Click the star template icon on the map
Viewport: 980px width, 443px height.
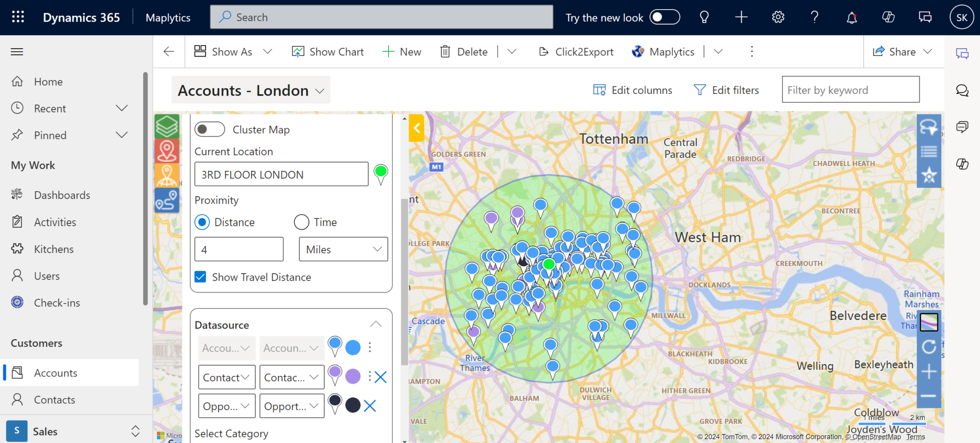click(929, 175)
